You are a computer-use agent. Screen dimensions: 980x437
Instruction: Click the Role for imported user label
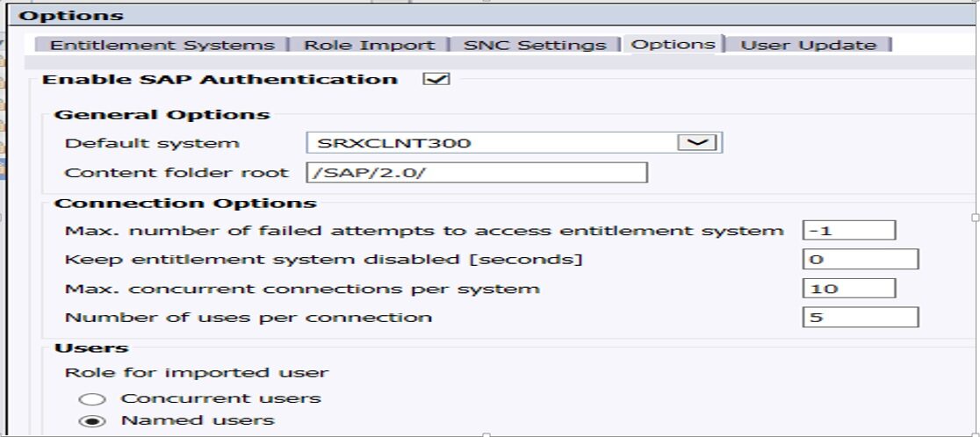pyautogui.click(x=196, y=373)
